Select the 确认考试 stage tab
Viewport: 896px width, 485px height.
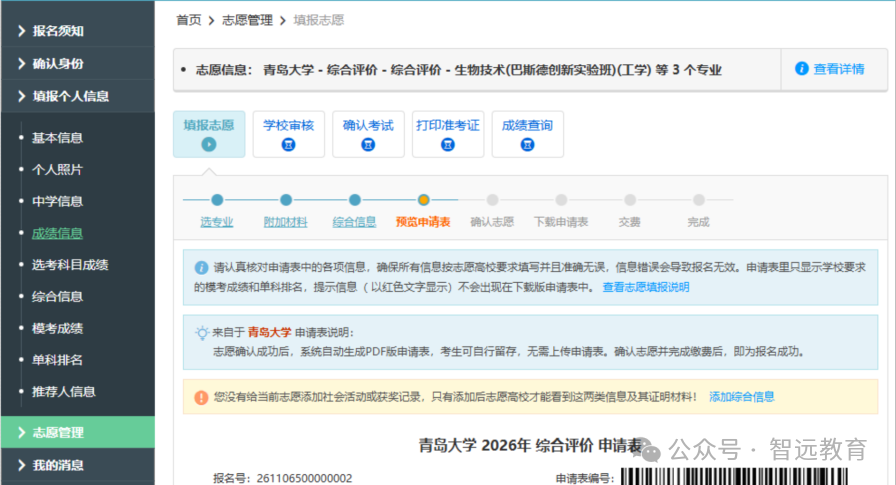(x=368, y=134)
